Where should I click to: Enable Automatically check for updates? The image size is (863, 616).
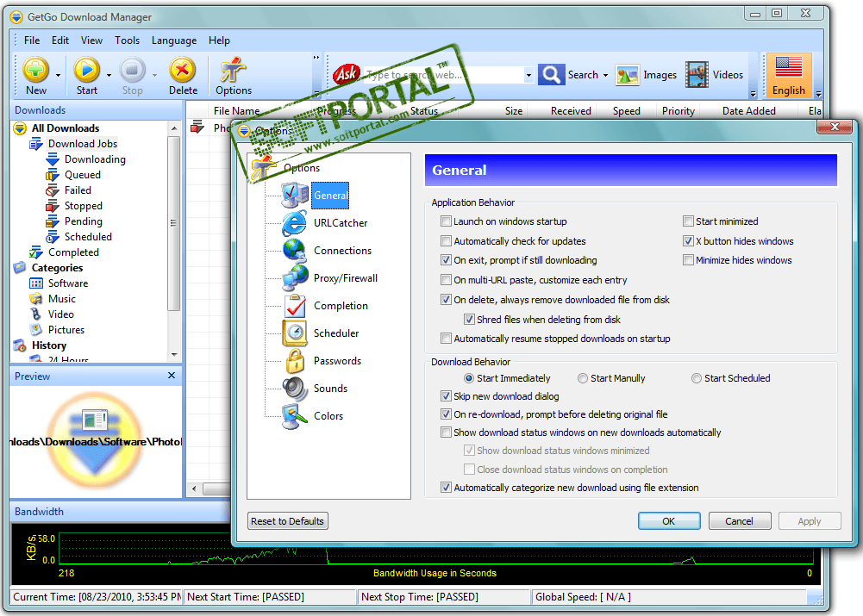446,241
